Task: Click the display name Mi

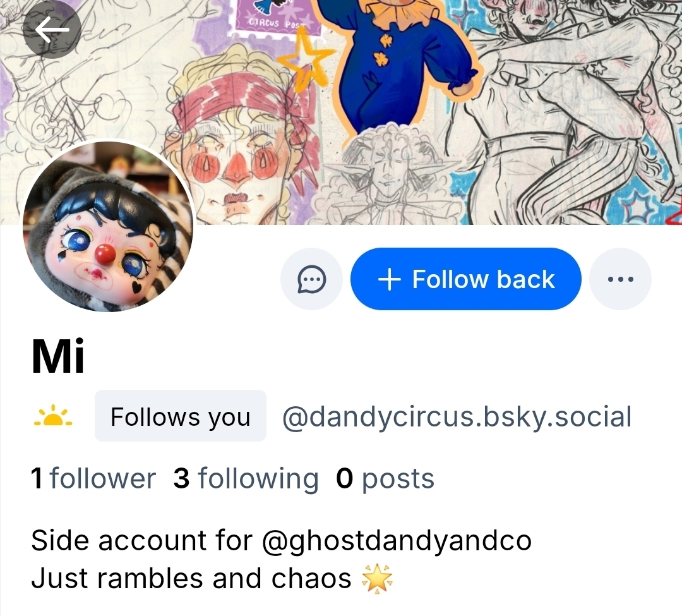Action: pyautogui.click(x=57, y=357)
